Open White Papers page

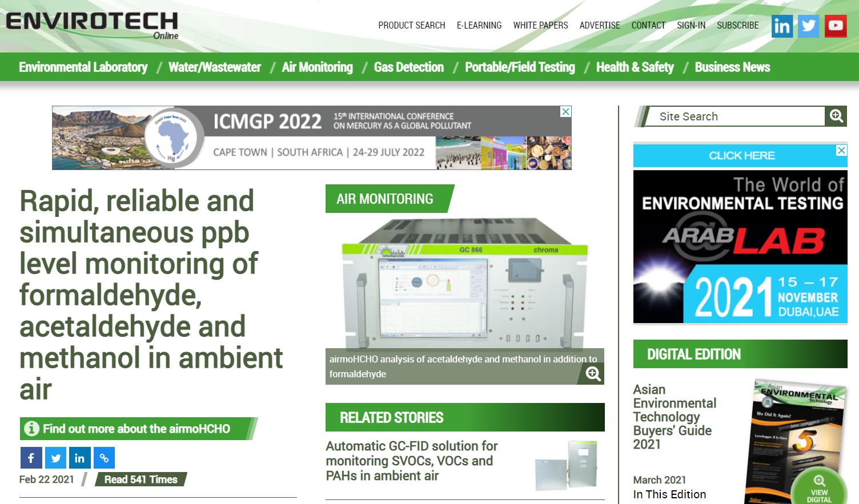(x=540, y=25)
